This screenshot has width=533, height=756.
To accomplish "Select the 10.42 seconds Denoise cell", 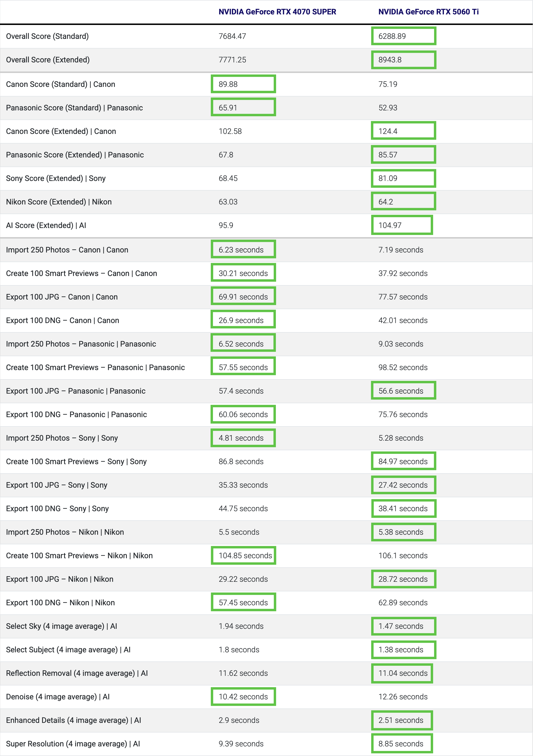I will [243, 696].
